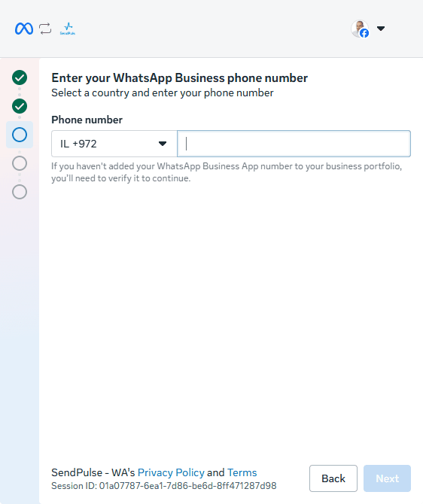423x504 pixels.
Task: Select the current third step circle
Action: 20,135
